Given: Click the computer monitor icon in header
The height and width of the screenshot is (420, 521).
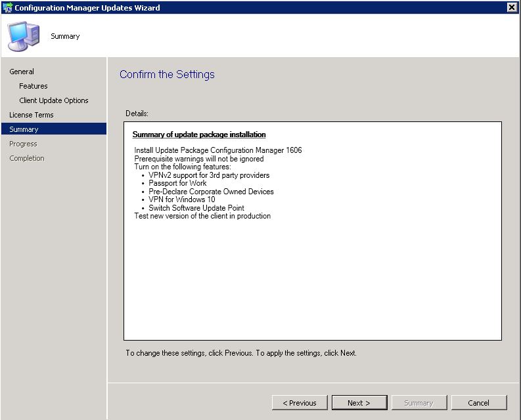Looking at the screenshot, I should (x=23, y=36).
